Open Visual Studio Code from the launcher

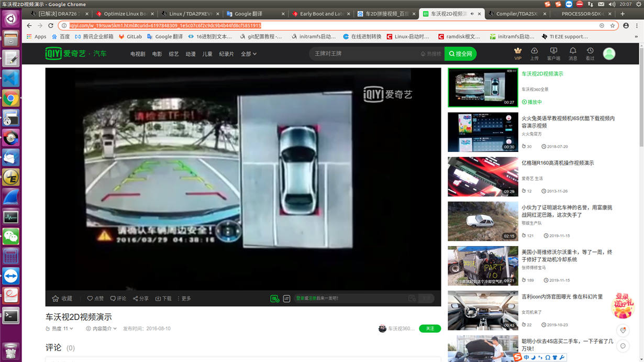[10, 79]
